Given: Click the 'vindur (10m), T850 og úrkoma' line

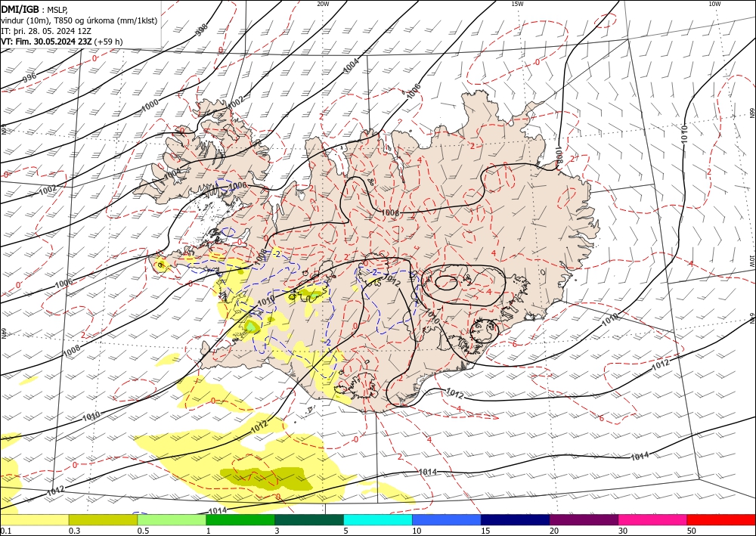Looking at the screenshot, I should [x=79, y=20].
